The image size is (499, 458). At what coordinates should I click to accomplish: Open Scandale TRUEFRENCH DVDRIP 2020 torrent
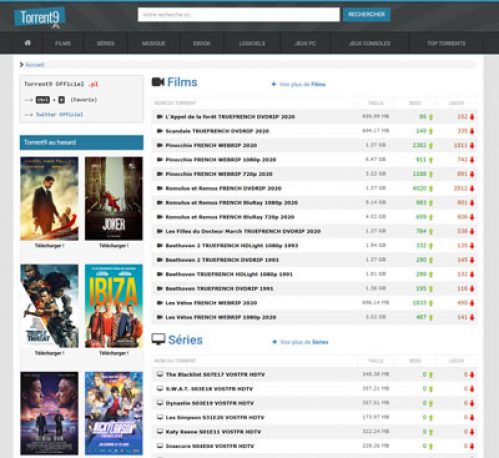(217, 131)
